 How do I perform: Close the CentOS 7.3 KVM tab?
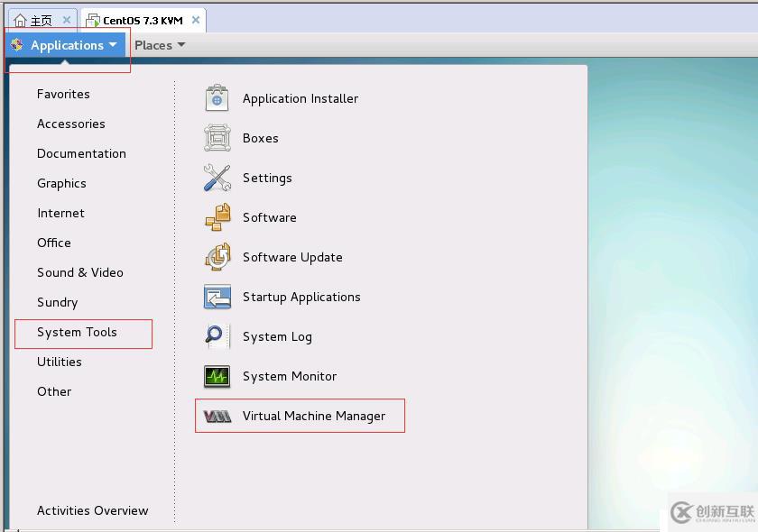[x=196, y=20]
